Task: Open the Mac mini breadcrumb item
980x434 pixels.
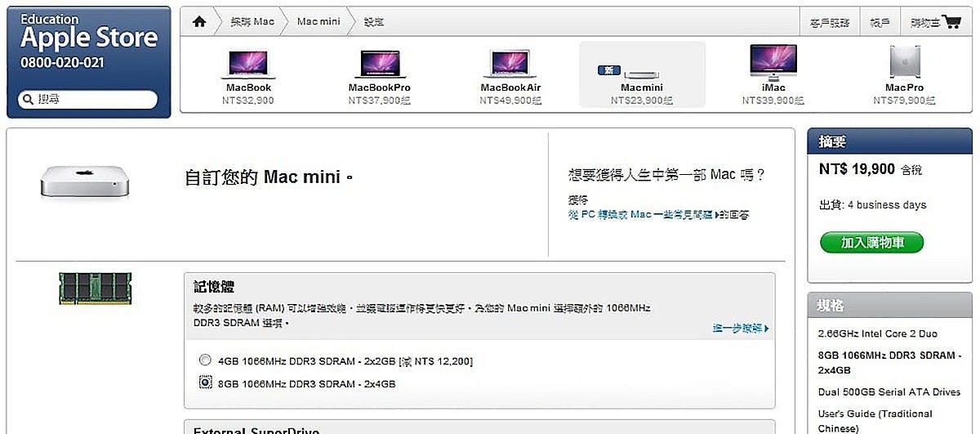Action: pos(318,22)
